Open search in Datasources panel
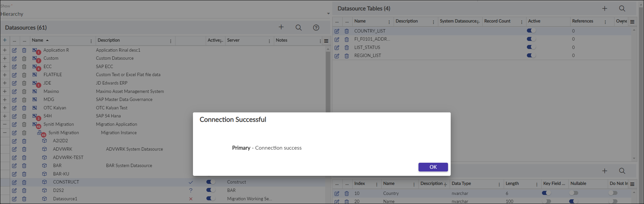This screenshot has height=204, width=644. point(298,28)
